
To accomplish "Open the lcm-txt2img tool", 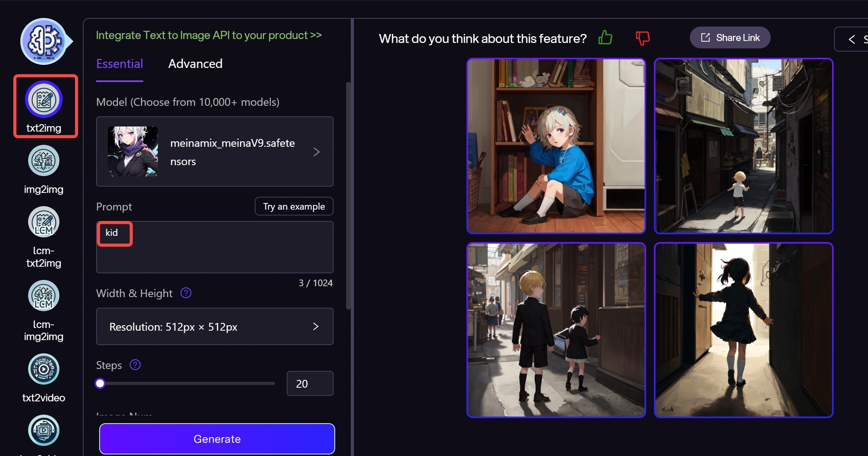I will click(44, 223).
